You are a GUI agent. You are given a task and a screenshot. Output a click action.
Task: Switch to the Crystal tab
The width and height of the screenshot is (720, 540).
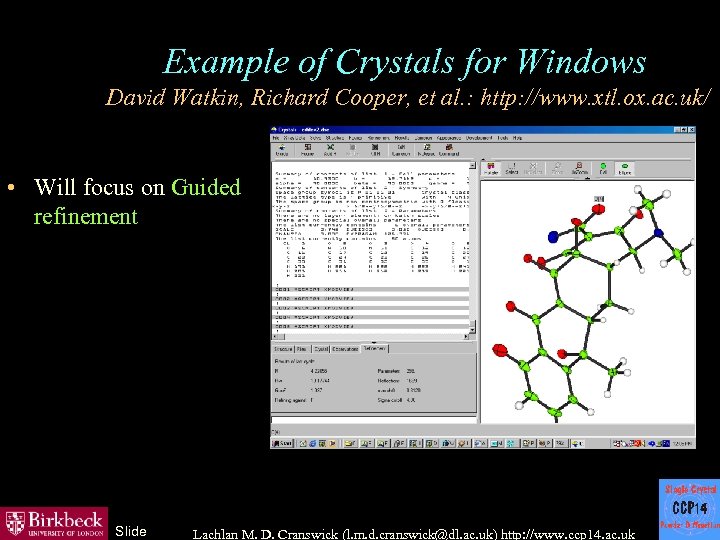click(321, 349)
